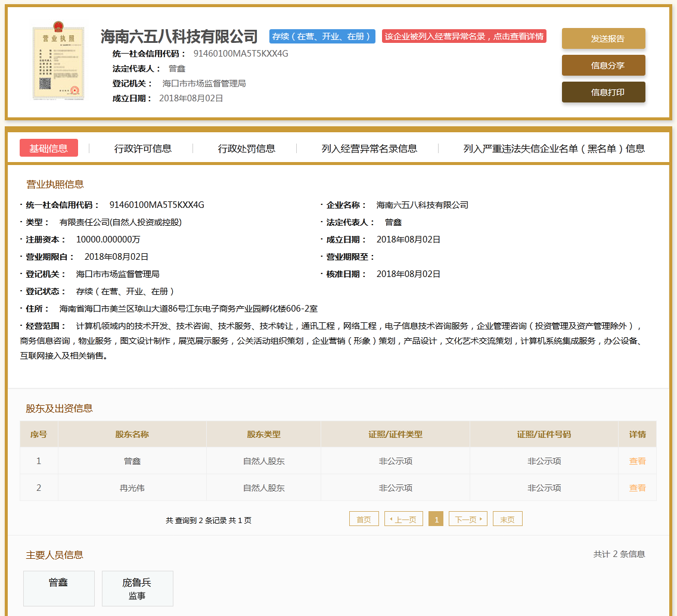
Task: Click the 信息打印 button
Action: 603,92
